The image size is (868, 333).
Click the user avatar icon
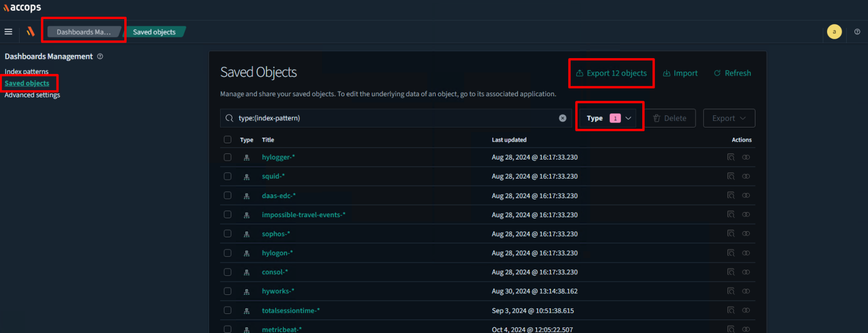click(834, 32)
